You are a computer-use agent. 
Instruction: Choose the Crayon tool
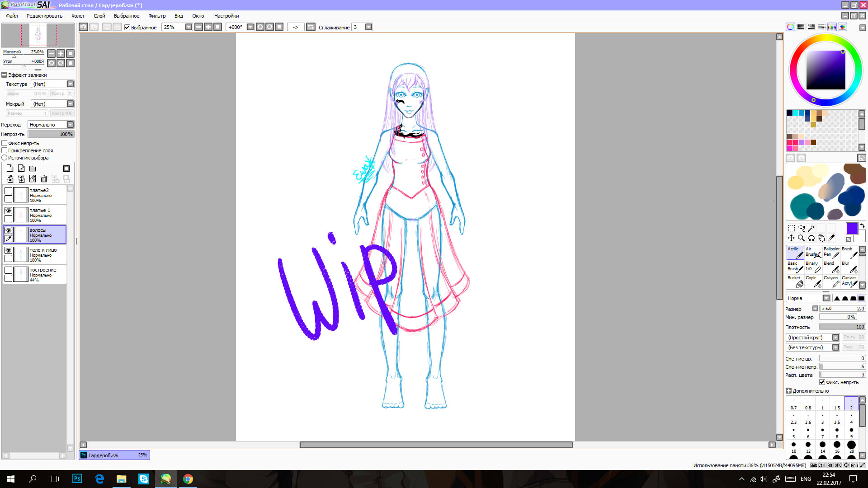tap(831, 281)
